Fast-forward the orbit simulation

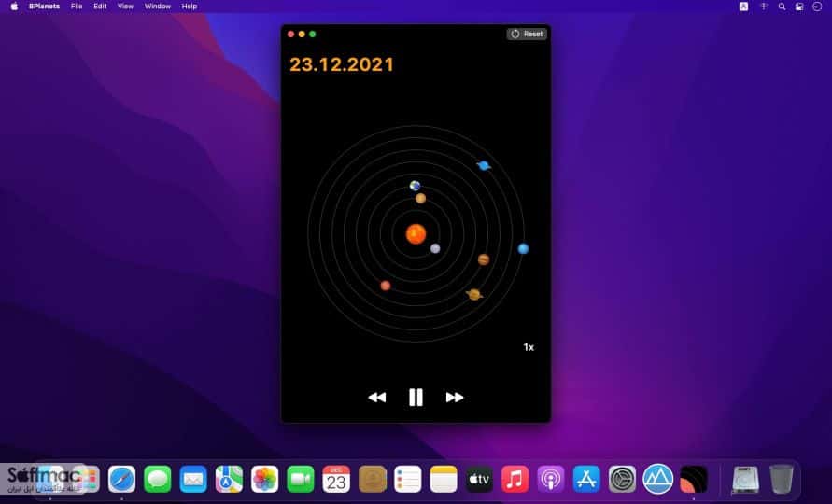point(455,398)
